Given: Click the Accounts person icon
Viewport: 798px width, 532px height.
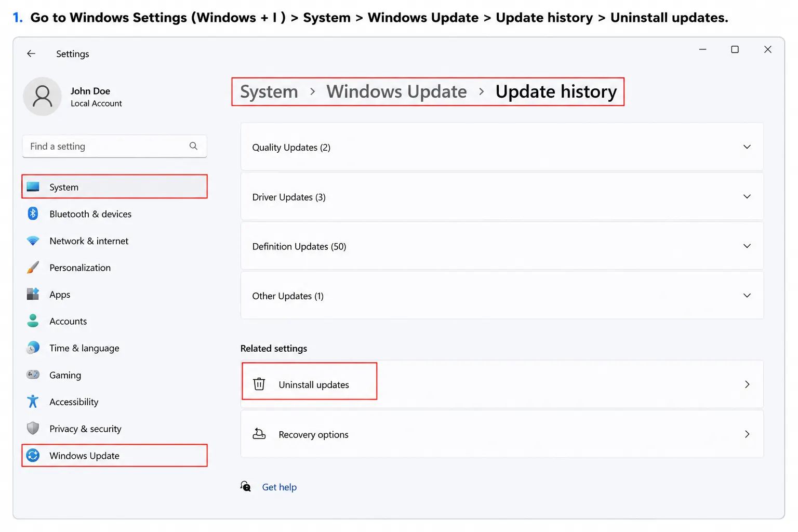Looking at the screenshot, I should click(33, 321).
